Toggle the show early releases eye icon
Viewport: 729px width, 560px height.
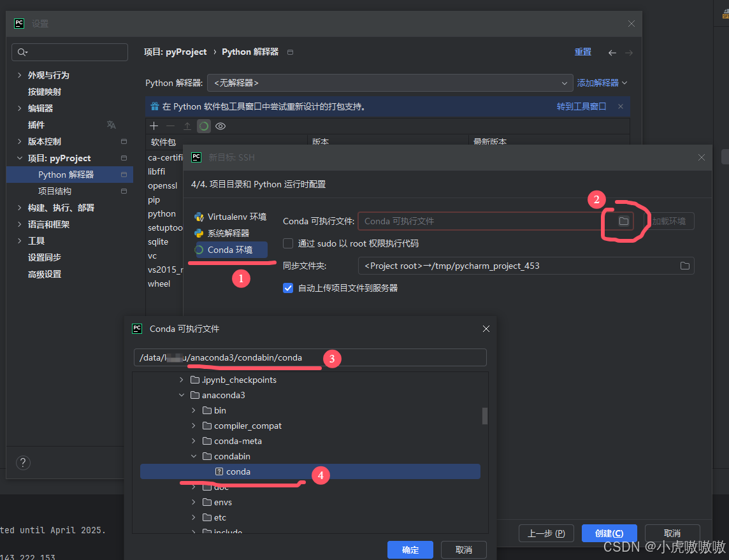(x=220, y=126)
